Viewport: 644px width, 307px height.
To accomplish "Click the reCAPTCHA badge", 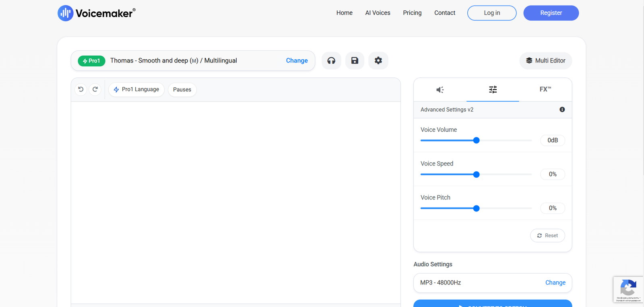I will click(628, 289).
